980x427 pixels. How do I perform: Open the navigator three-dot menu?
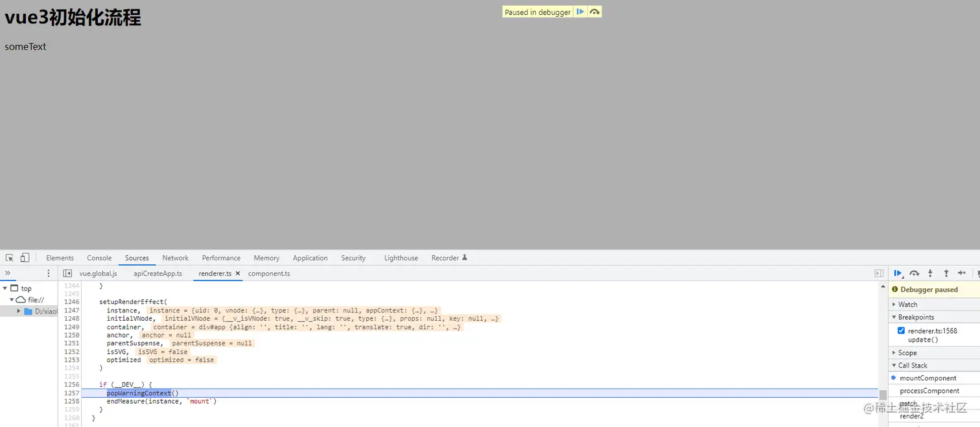coord(48,273)
